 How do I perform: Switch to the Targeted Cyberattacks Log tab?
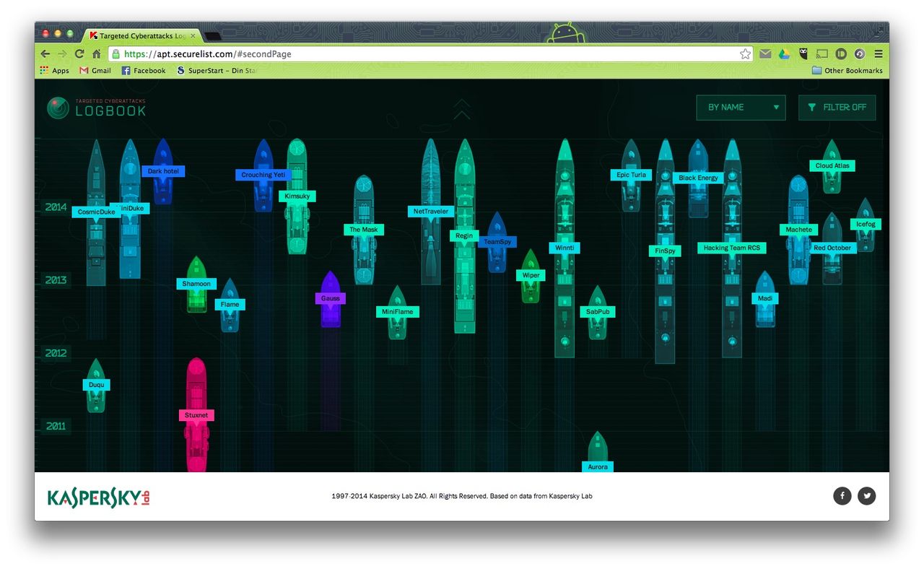coord(139,34)
